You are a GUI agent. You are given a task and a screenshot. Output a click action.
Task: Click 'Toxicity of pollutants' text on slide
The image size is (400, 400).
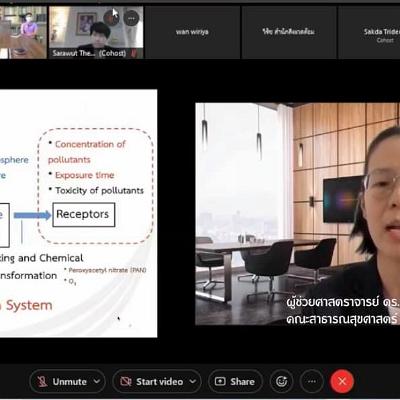pos(99,191)
